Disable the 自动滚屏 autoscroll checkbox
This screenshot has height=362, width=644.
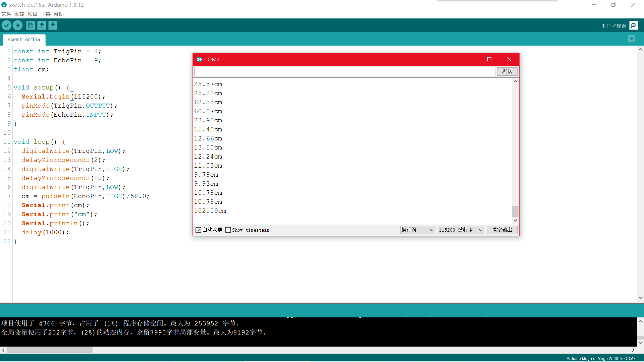pyautogui.click(x=198, y=230)
